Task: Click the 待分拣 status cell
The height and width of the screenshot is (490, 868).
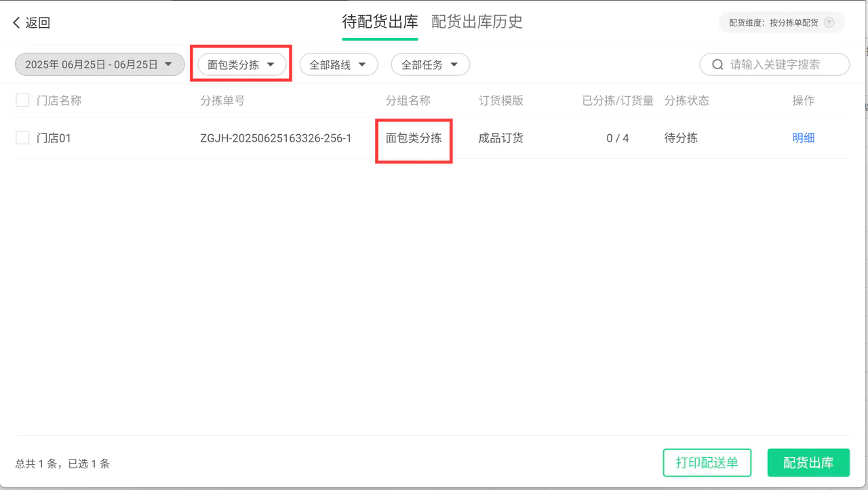Action: click(682, 138)
